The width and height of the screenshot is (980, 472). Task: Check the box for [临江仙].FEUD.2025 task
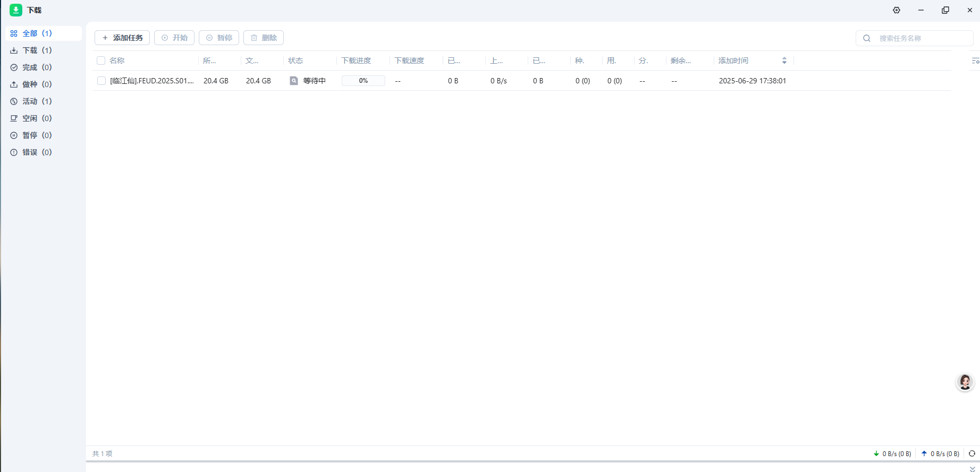pyautogui.click(x=102, y=81)
